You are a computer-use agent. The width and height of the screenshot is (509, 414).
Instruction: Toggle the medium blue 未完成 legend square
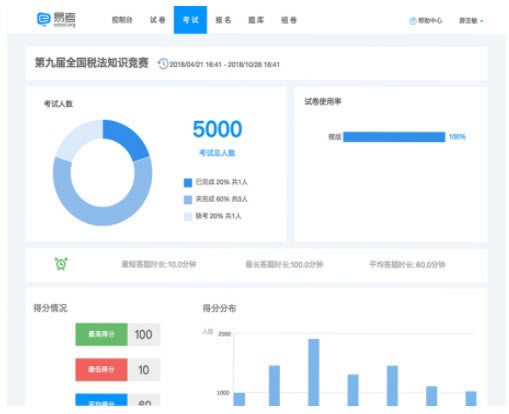point(188,199)
